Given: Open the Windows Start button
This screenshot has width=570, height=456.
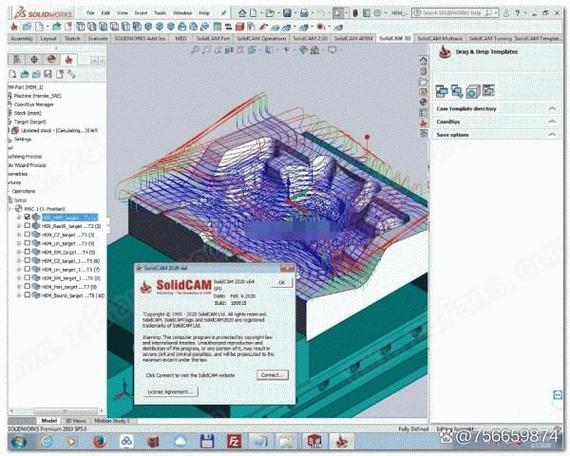Looking at the screenshot, I should coord(18,442).
